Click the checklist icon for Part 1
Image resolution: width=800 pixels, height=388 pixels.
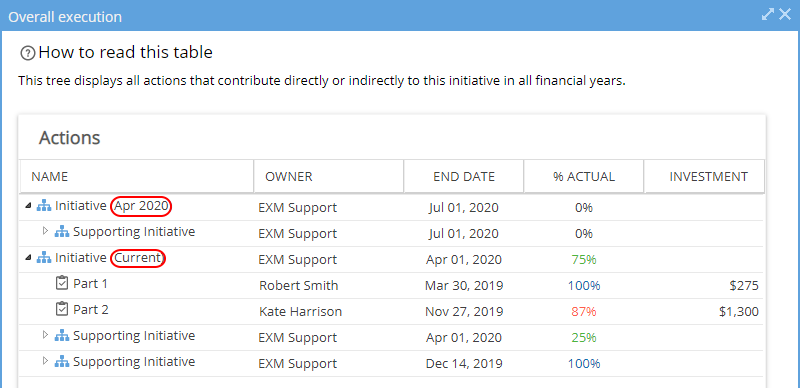click(62, 283)
